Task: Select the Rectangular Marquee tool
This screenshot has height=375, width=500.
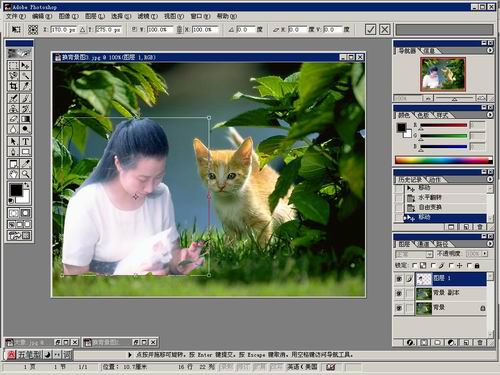Action: [x=13, y=65]
